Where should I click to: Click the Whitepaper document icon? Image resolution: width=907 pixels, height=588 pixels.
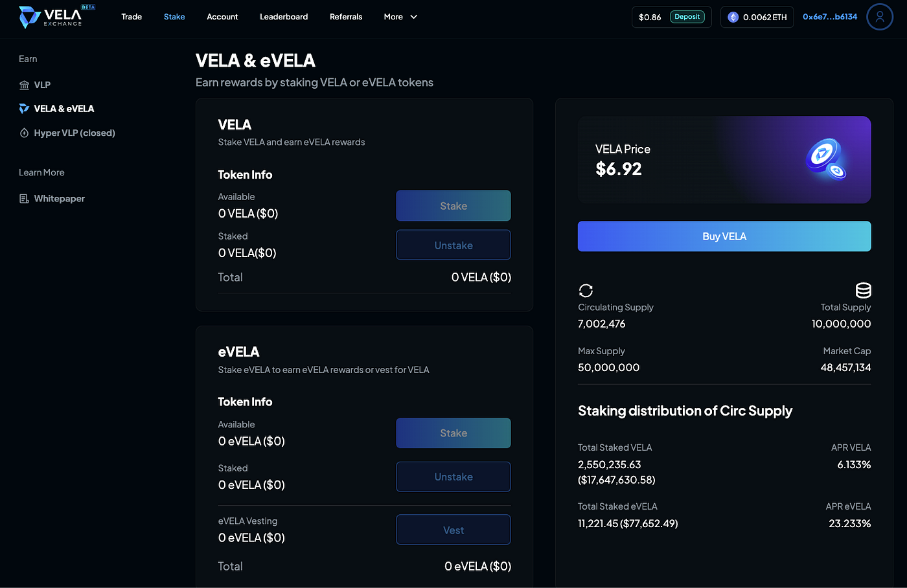pos(25,199)
